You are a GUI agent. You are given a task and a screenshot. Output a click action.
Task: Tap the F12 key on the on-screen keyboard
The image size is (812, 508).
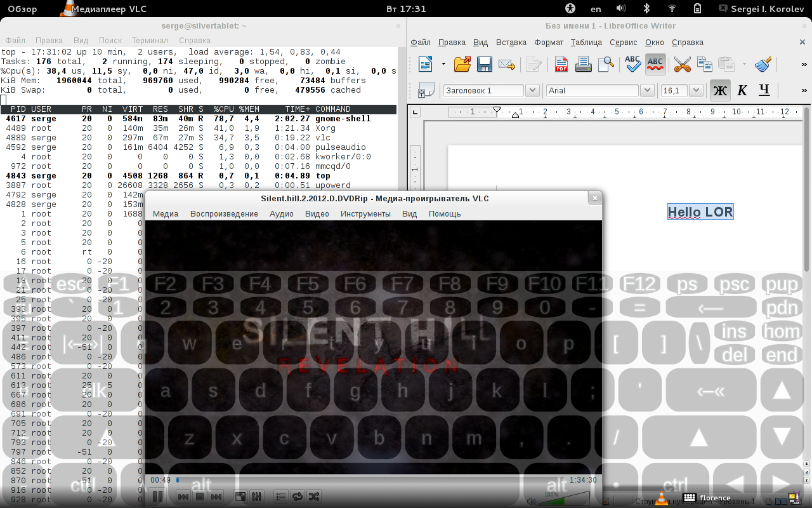click(x=639, y=284)
